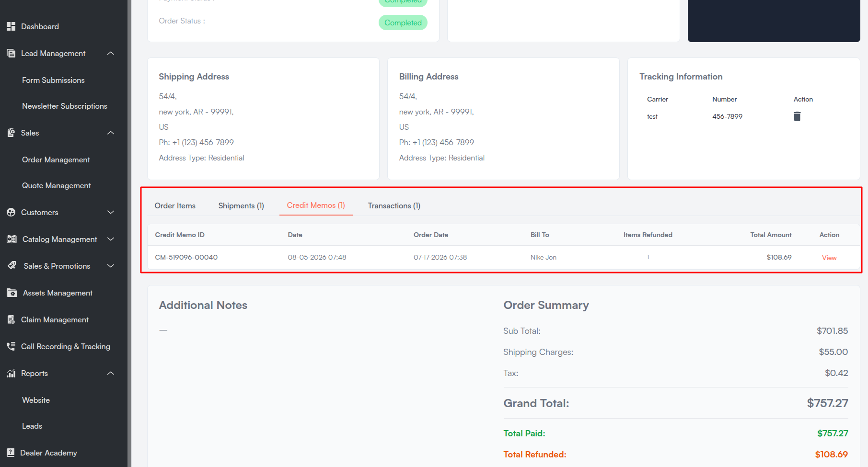Viewport: 868px width, 467px height.
Task: Open the Dashboard page
Action: [x=40, y=26]
